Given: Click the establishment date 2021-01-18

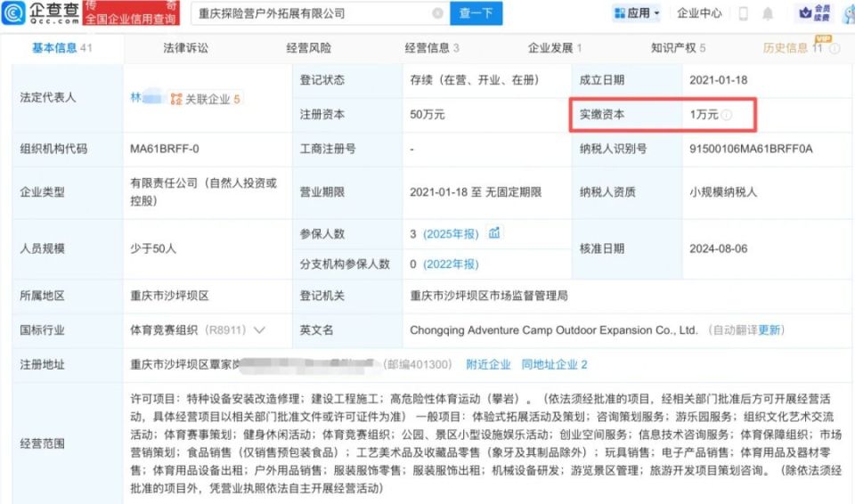Looking at the screenshot, I should tap(718, 80).
